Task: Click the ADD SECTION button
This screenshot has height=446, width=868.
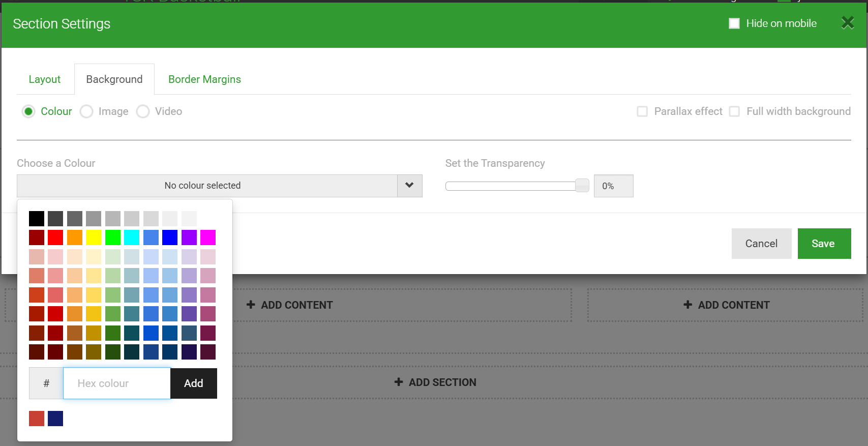Action: 435,382
